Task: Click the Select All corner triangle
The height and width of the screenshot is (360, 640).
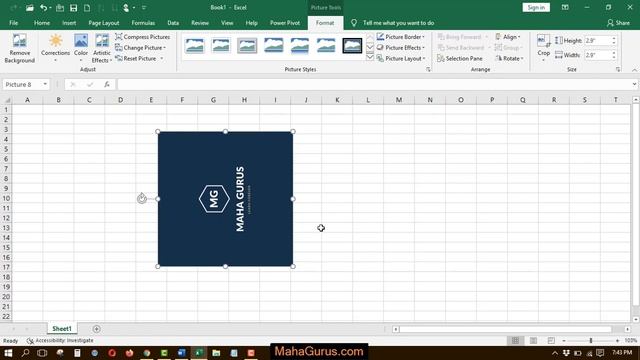Action: pyautogui.click(x=7, y=100)
